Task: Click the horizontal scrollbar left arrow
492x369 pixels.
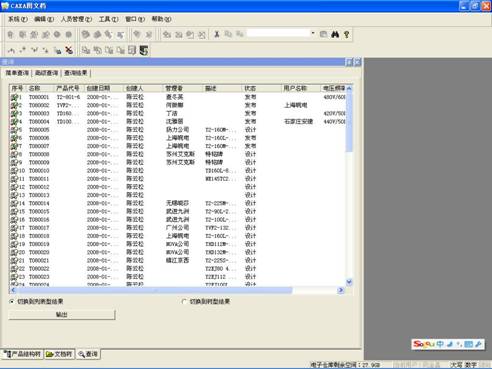Action: 13,290
